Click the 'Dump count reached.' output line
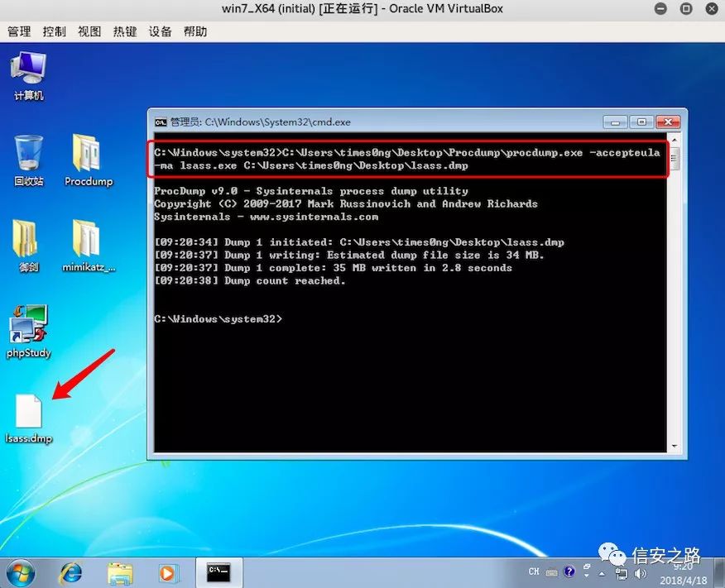Viewport: 725px width, 588px height. 250,281
